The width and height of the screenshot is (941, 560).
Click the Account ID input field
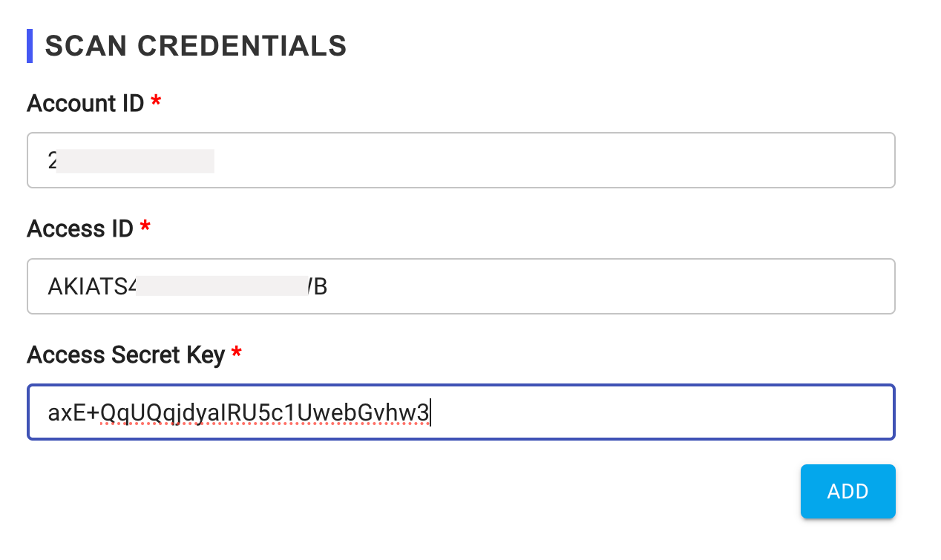point(460,160)
